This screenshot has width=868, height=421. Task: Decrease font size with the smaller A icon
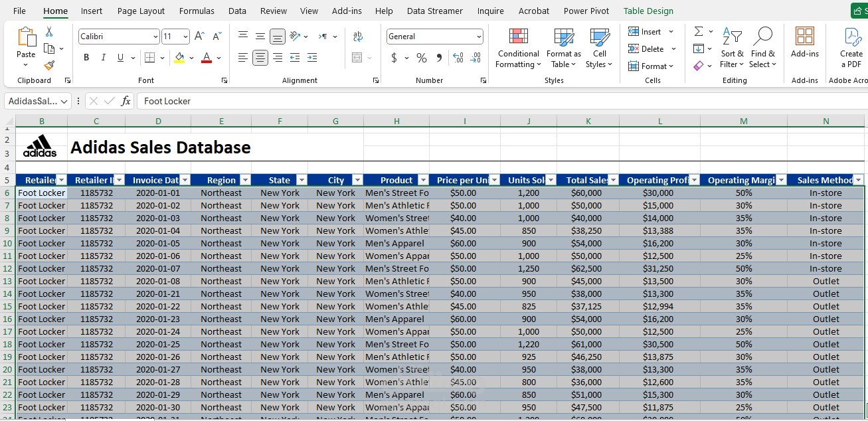coord(217,37)
